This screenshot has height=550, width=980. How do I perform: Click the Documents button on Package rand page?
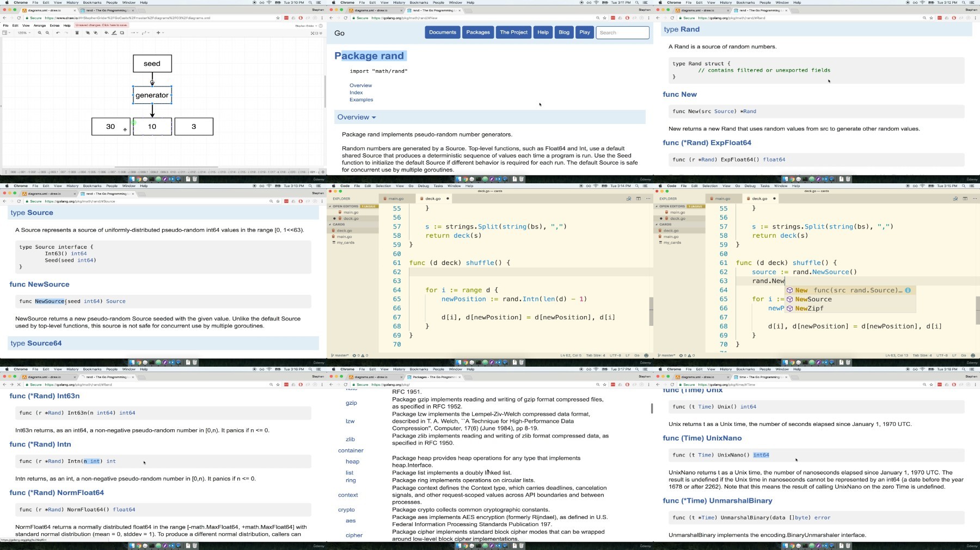click(443, 32)
